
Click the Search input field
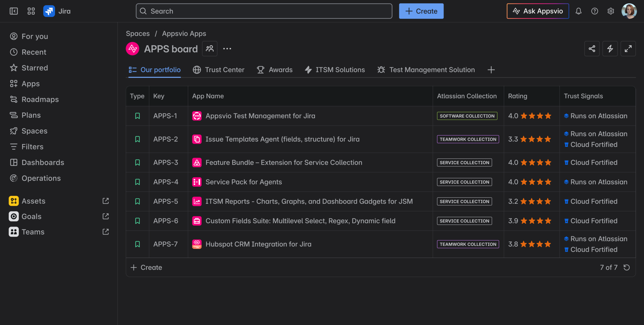[264, 11]
